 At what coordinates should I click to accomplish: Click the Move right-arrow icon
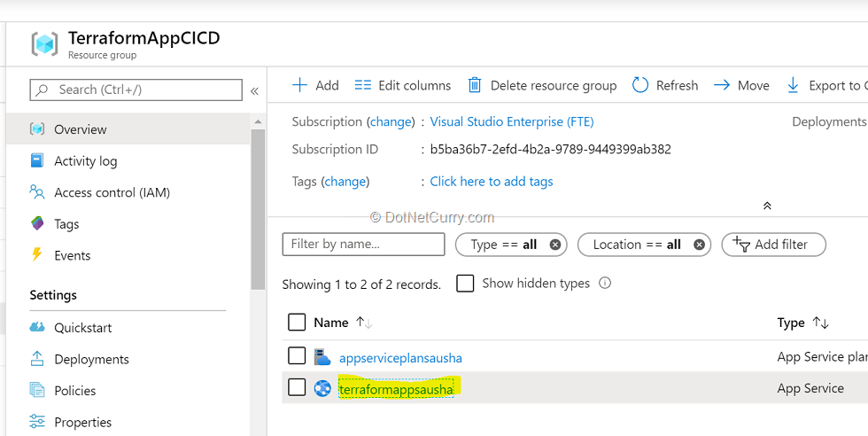pyautogui.click(x=722, y=85)
